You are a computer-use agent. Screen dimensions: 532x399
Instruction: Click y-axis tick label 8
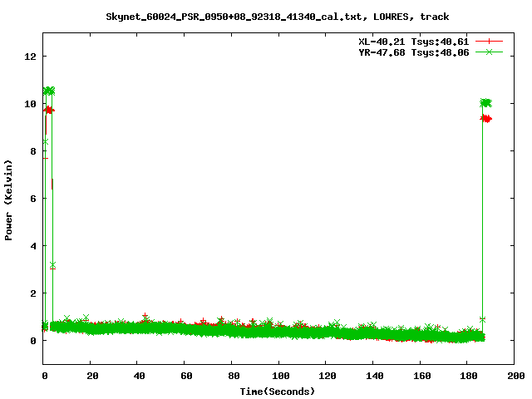coord(33,151)
